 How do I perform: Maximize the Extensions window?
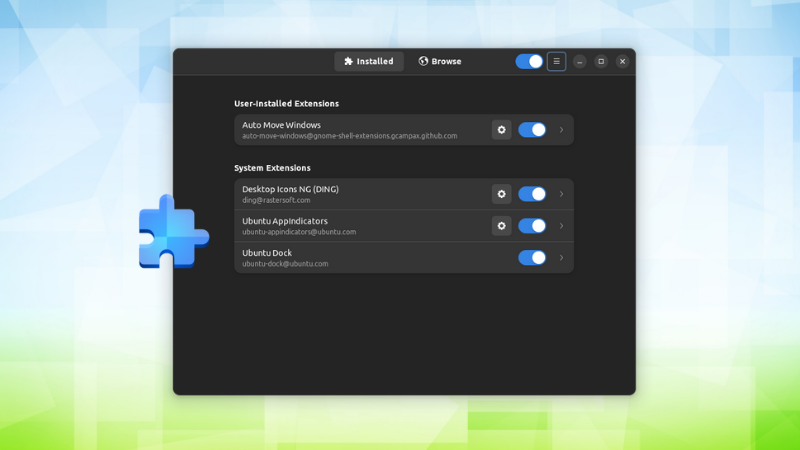pos(601,62)
